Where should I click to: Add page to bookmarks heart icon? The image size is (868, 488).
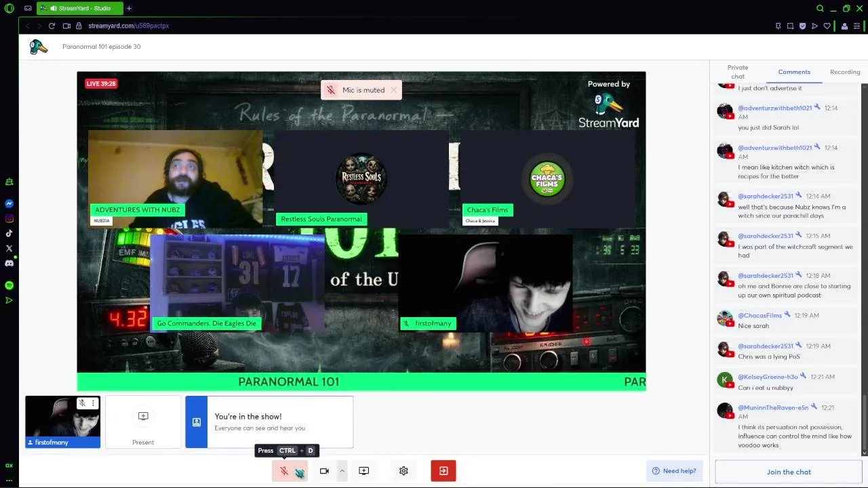(x=827, y=26)
